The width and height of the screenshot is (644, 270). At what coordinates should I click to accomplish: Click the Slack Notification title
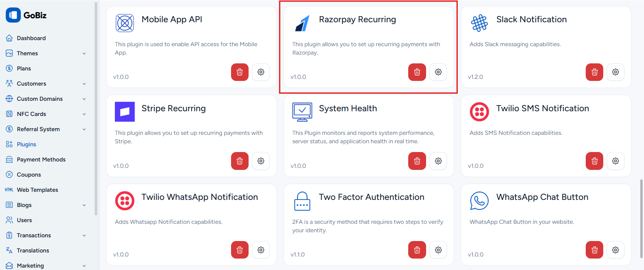(x=532, y=20)
